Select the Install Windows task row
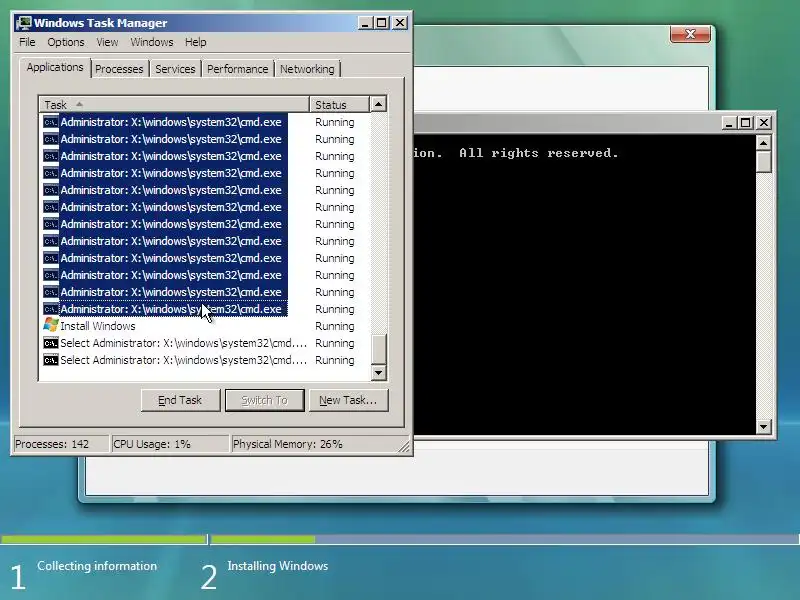The height and width of the screenshot is (600, 800). (204, 326)
